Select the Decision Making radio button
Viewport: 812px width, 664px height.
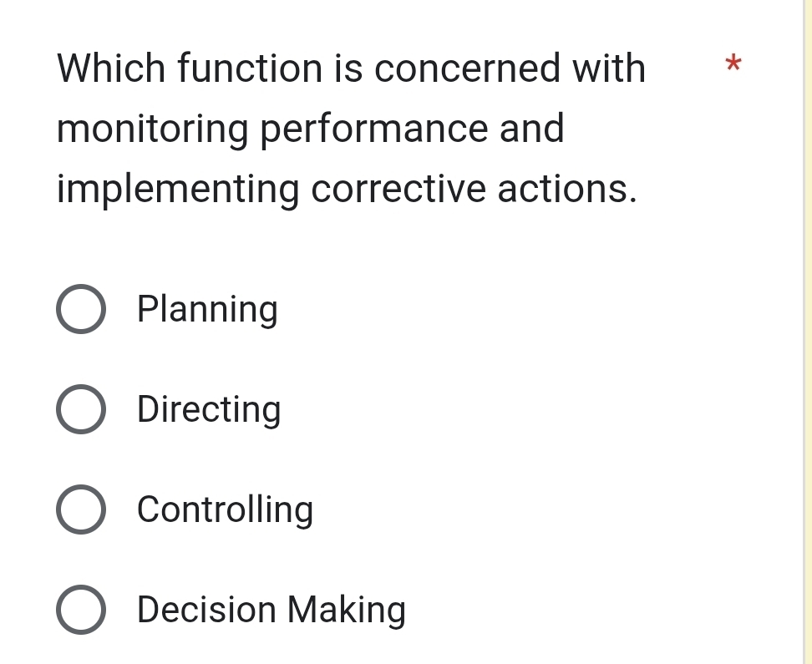[x=80, y=610]
